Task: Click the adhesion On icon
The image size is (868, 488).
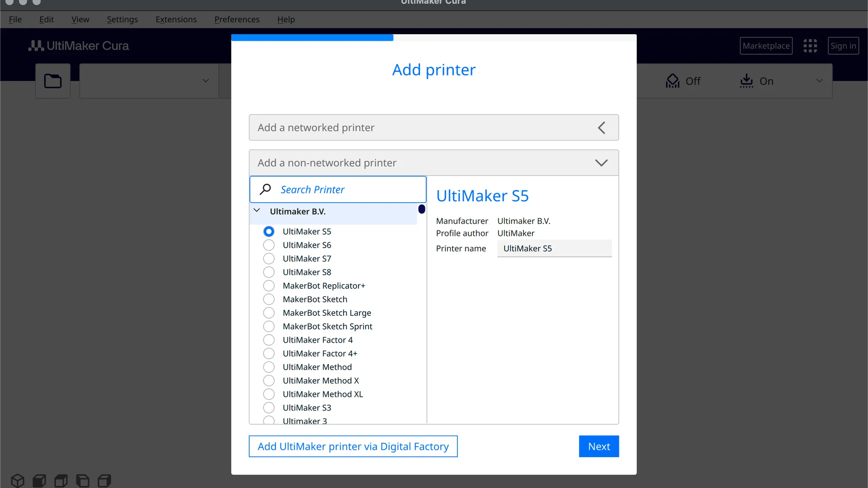Action: coord(746,81)
